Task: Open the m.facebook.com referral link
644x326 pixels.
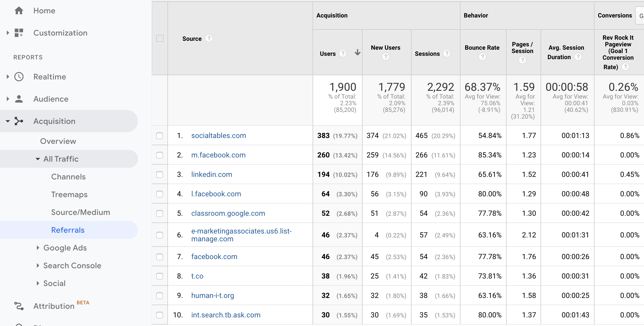Action: [218, 155]
